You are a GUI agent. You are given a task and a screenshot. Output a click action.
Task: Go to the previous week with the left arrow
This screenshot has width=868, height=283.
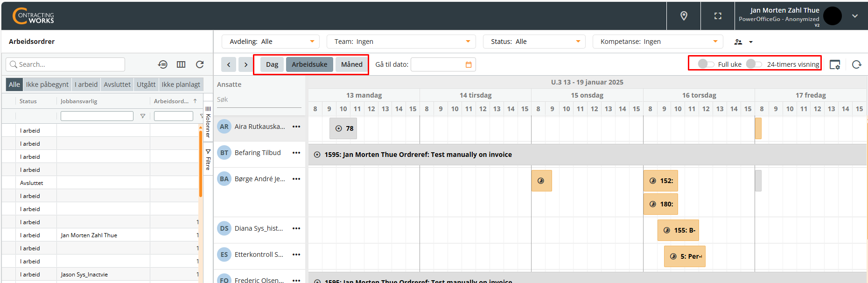point(229,64)
